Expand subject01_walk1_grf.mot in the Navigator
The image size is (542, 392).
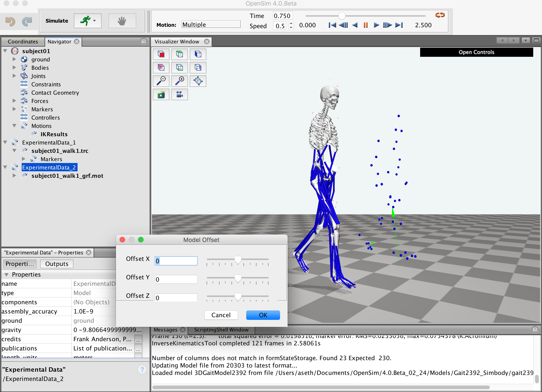(14, 175)
